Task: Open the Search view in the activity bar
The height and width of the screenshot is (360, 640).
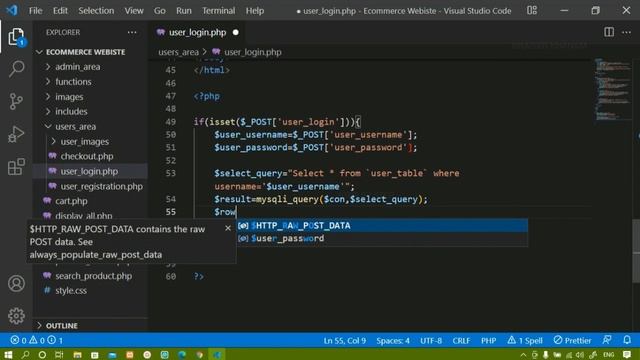Action: (16, 69)
